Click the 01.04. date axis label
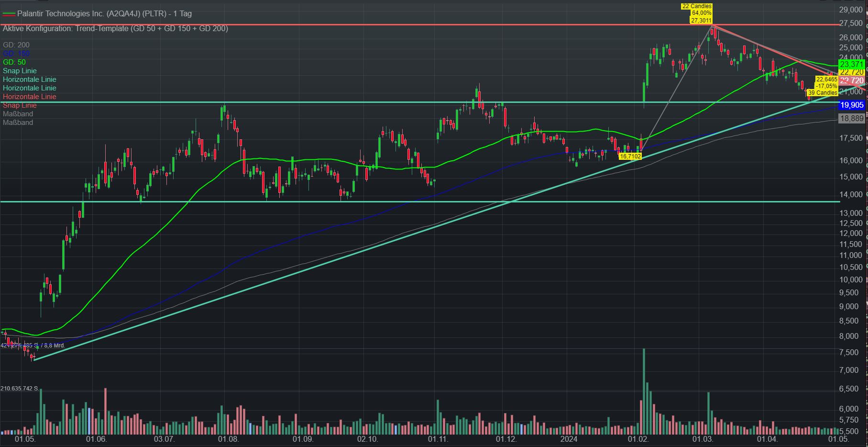The height and width of the screenshot is (447, 868). tap(768, 439)
